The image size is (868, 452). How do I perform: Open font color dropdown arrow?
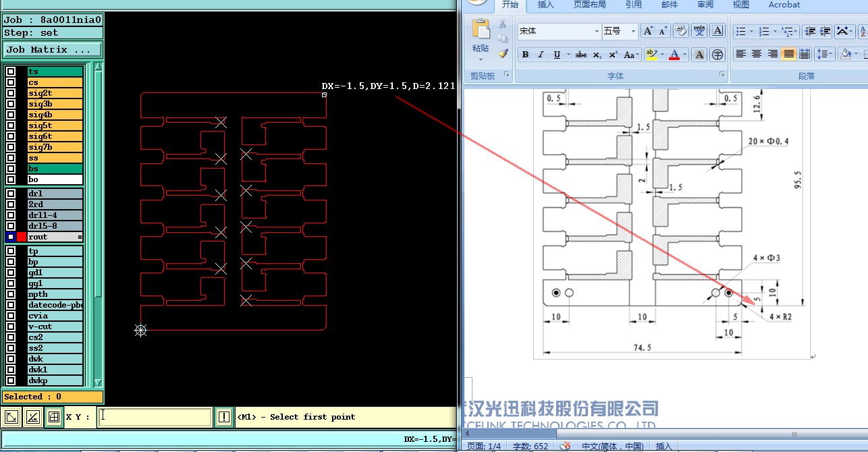pos(685,55)
